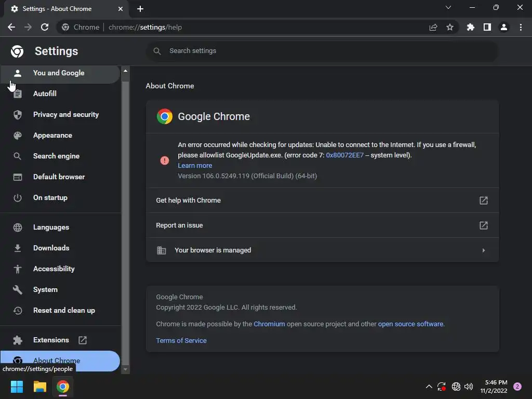
Task: Click the red update error icon
Action: tap(165, 161)
